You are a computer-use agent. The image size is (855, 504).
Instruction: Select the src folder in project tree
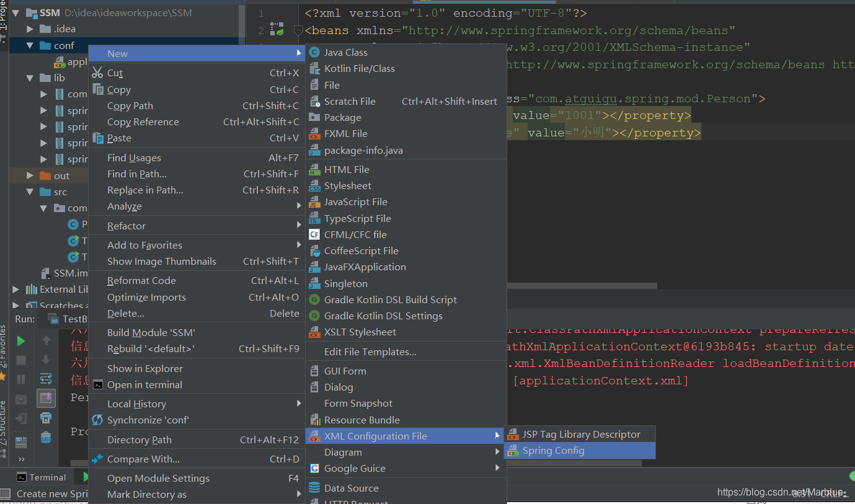(x=53, y=192)
